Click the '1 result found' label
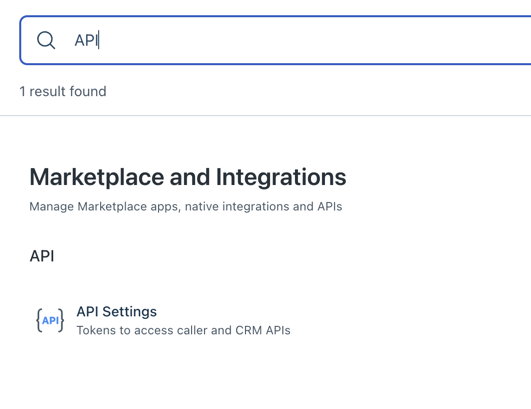Viewport: 531px width, 409px height. 63,91
